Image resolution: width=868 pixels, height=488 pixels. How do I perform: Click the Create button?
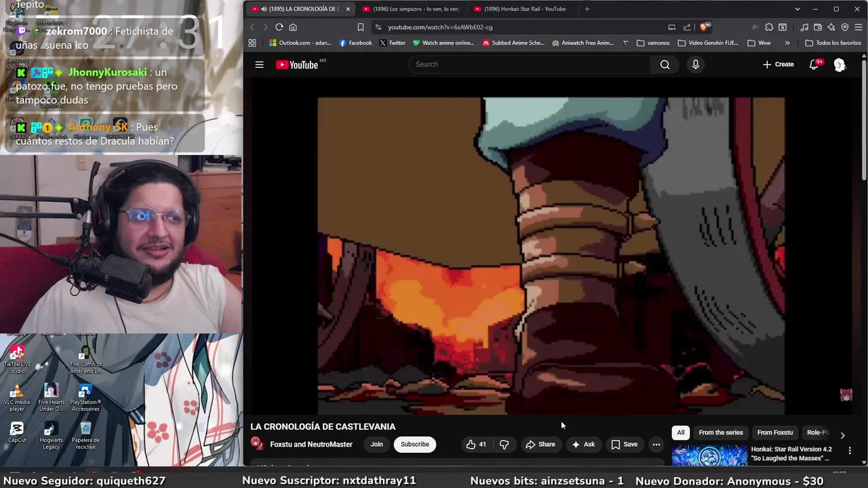pos(778,64)
